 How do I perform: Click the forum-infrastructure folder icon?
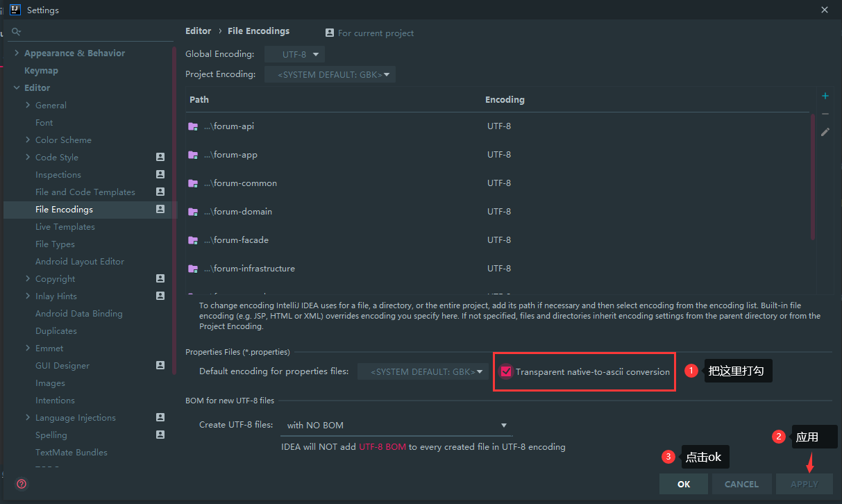tap(193, 269)
